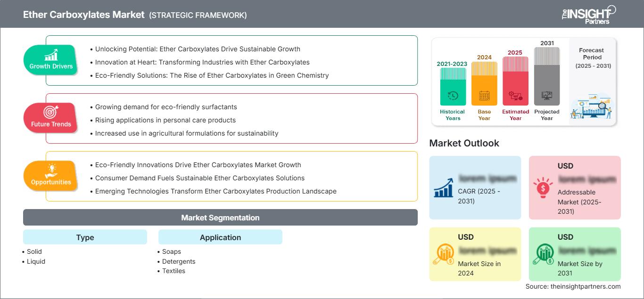The width and height of the screenshot is (644, 299).
Task: Click the CAGR growth chart icon
Action: pyautogui.click(x=444, y=187)
